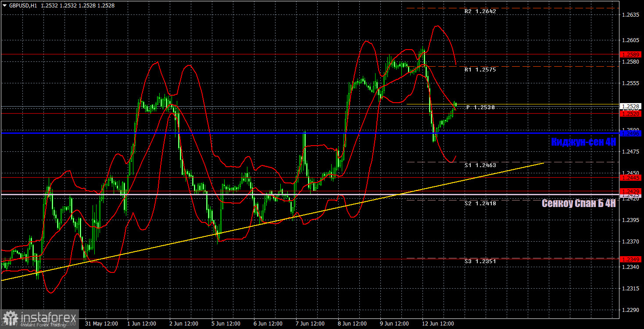Select the S1 1.2463 pivot label
The width and height of the screenshot is (644, 329).
(x=480, y=165)
